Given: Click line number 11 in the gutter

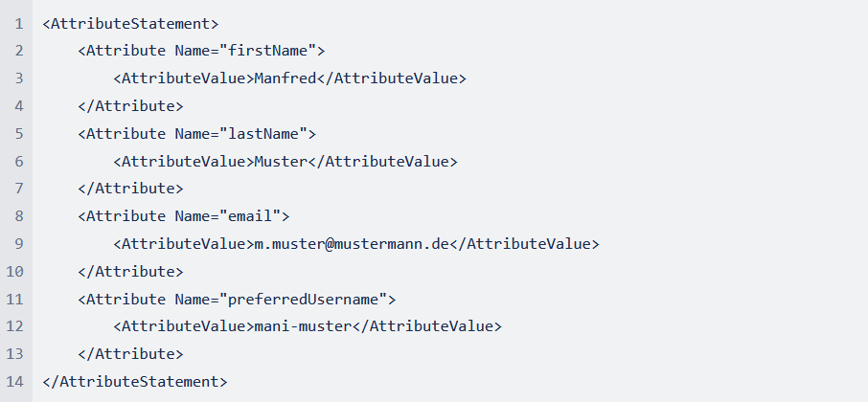Looking at the screenshot, I should (14, 300).
